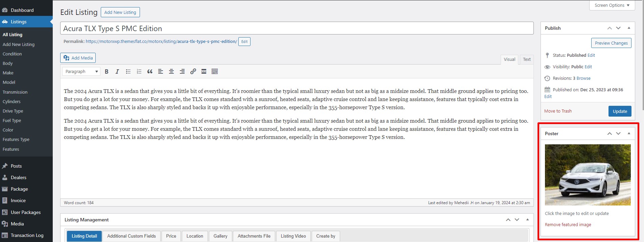Screen dimensions: 644x242
Task: Align text center
Action: coord(171,71)
